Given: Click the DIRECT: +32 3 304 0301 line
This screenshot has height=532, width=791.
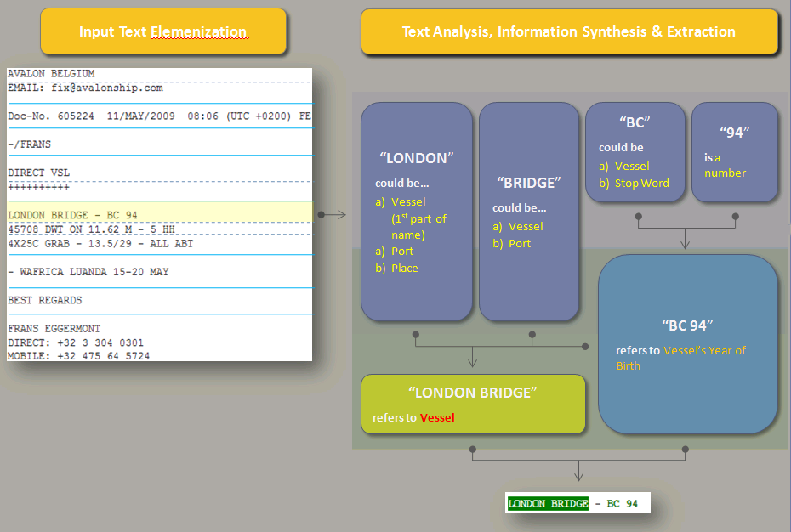Looking at the screenshot, I should 76,342.
